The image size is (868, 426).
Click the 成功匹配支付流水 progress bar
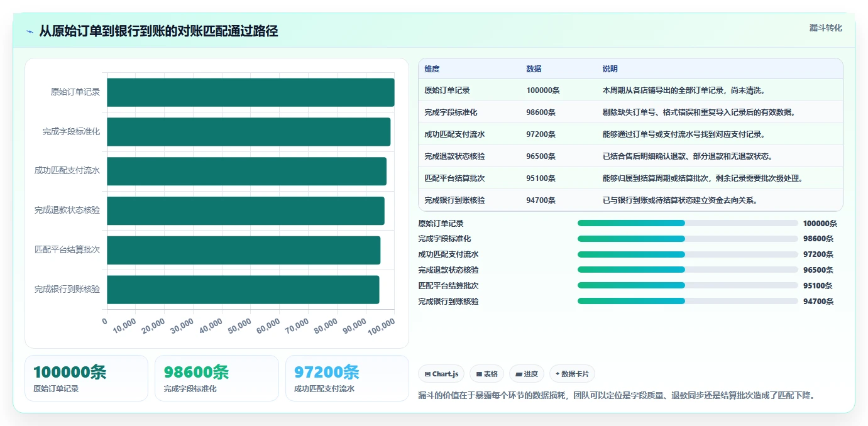pyautogui.click(x=688, y=254)
